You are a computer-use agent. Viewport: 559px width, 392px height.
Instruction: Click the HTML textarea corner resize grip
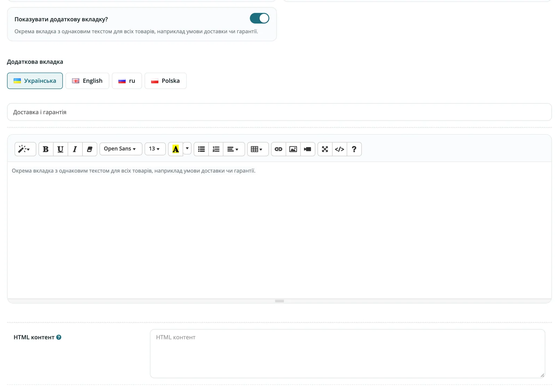coord(542,375)
